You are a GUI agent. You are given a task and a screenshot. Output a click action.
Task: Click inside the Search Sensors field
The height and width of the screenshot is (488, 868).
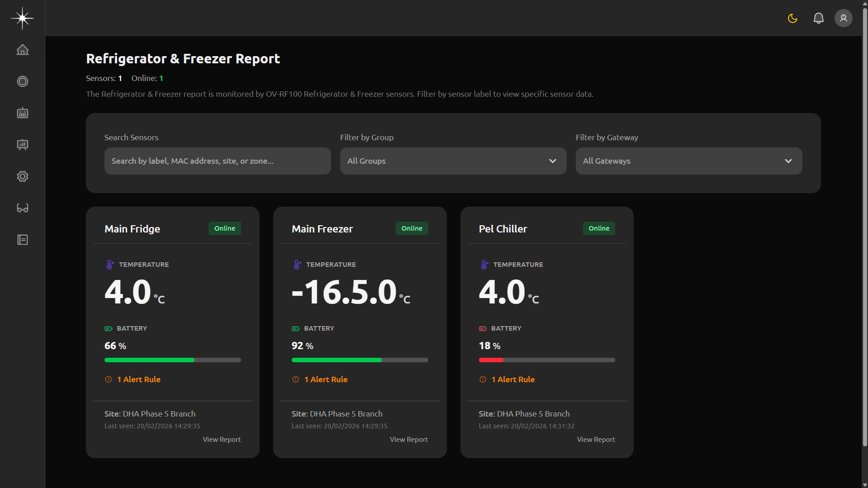[218, 161]
